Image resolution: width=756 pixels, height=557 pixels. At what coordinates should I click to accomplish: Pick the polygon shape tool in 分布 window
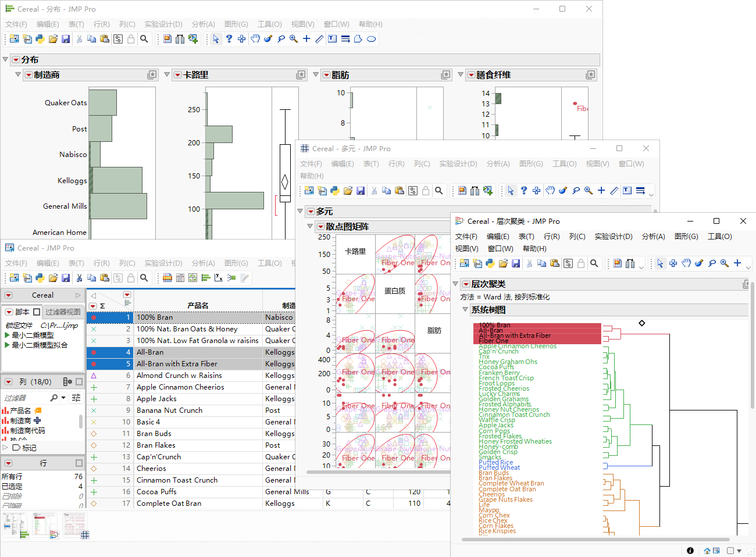[358, 39]
